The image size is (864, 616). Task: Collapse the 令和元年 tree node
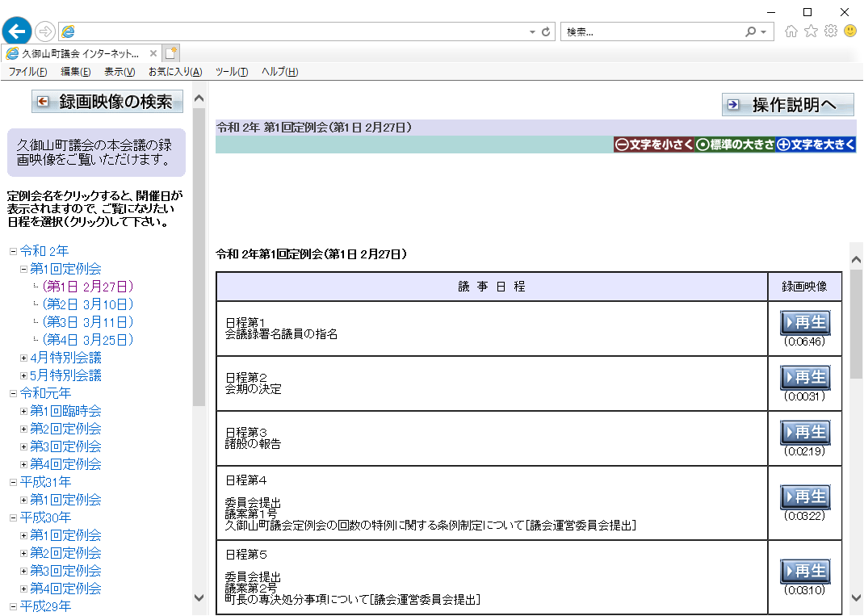pyautogui.click(x=13, y=393)
